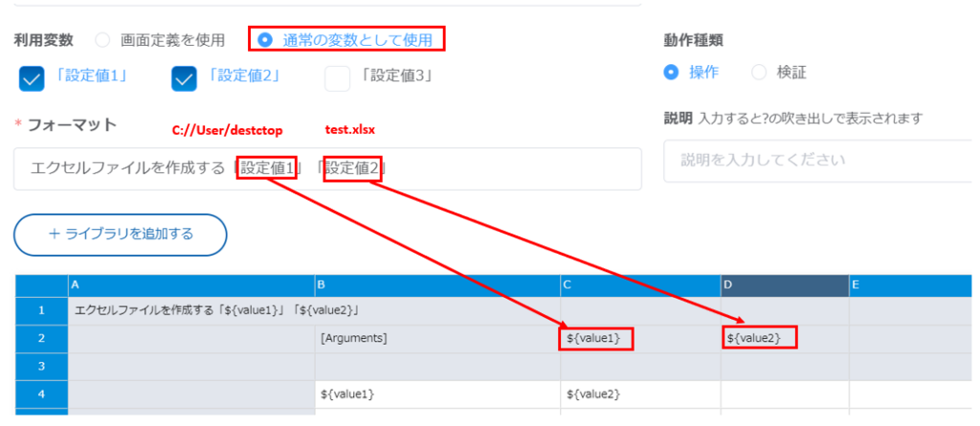
Task: Choose the 検証 radio button
Action: pos(759,72)
